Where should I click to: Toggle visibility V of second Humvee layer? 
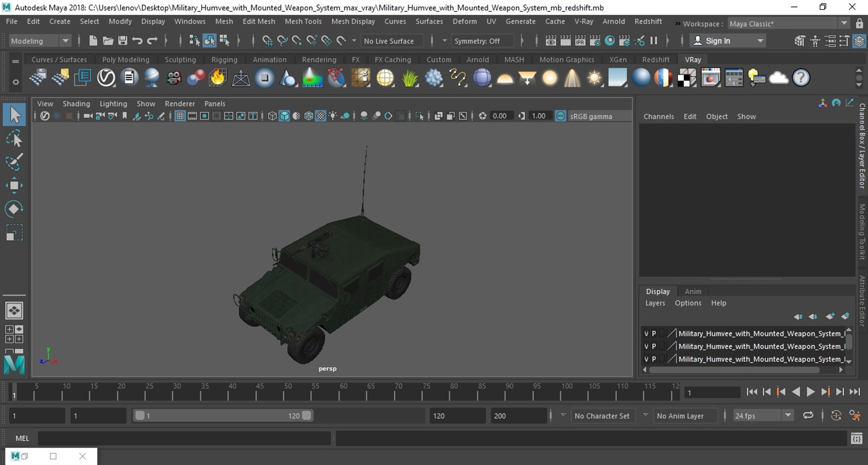(x=646, y=346)
